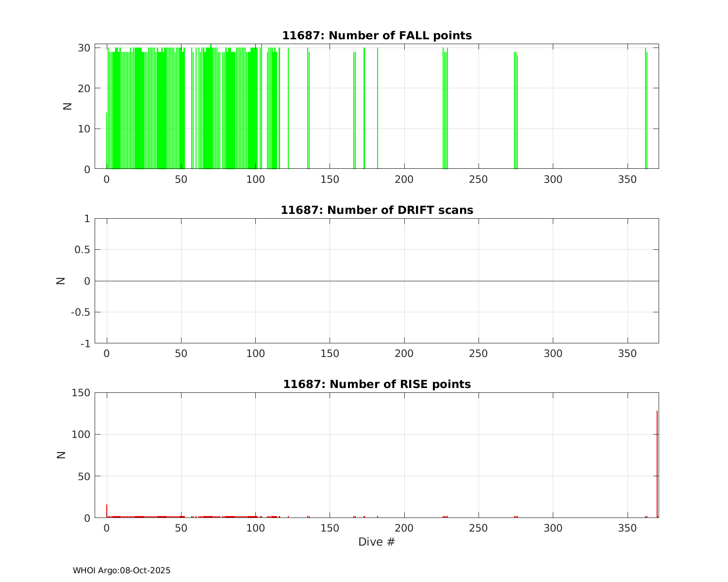The width and height of the screenshot is (728, 582).
Task: Click the x-axis tick label 350 below the DRIFT chart
Action: (627, 354)
